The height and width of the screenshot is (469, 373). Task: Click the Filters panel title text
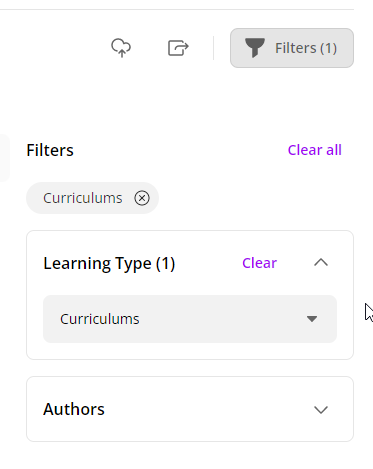50,150
